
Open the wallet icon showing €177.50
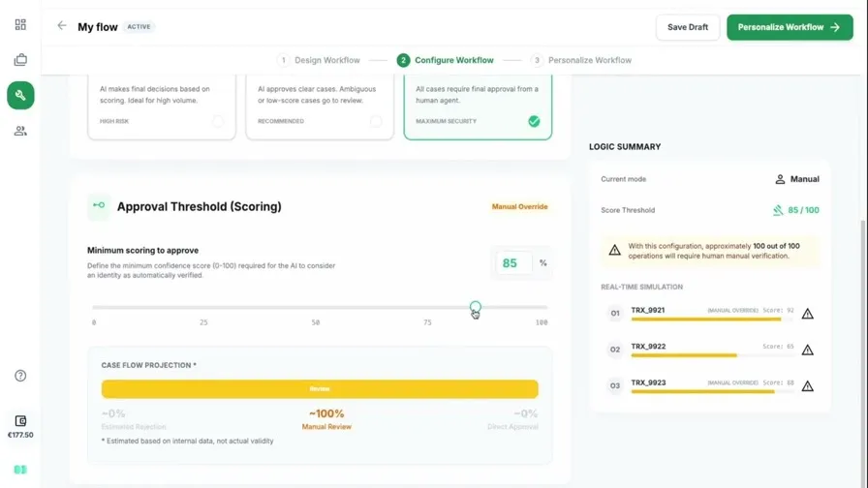(x=20, y=421)
